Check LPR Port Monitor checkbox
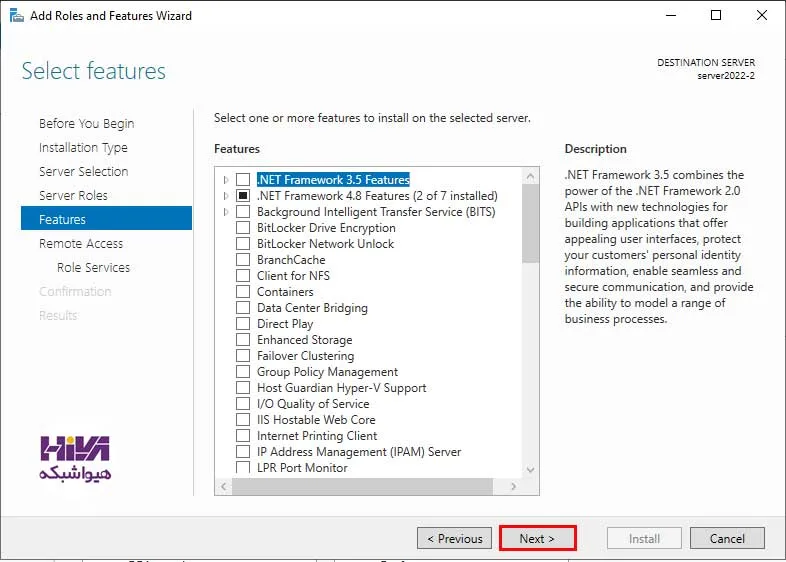The width and height of the screenshot is (786, 562). coord(243,467)
